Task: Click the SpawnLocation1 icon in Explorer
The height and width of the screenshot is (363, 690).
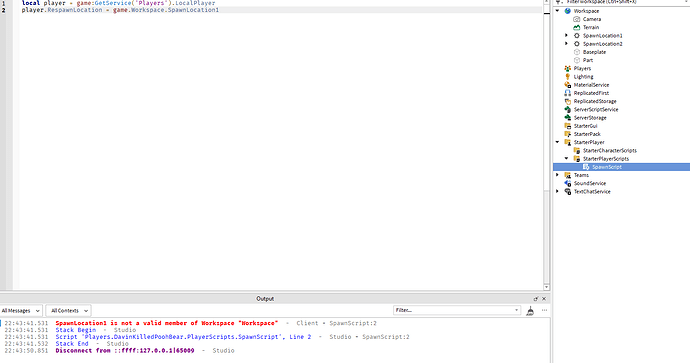Action: coord(577,36)
